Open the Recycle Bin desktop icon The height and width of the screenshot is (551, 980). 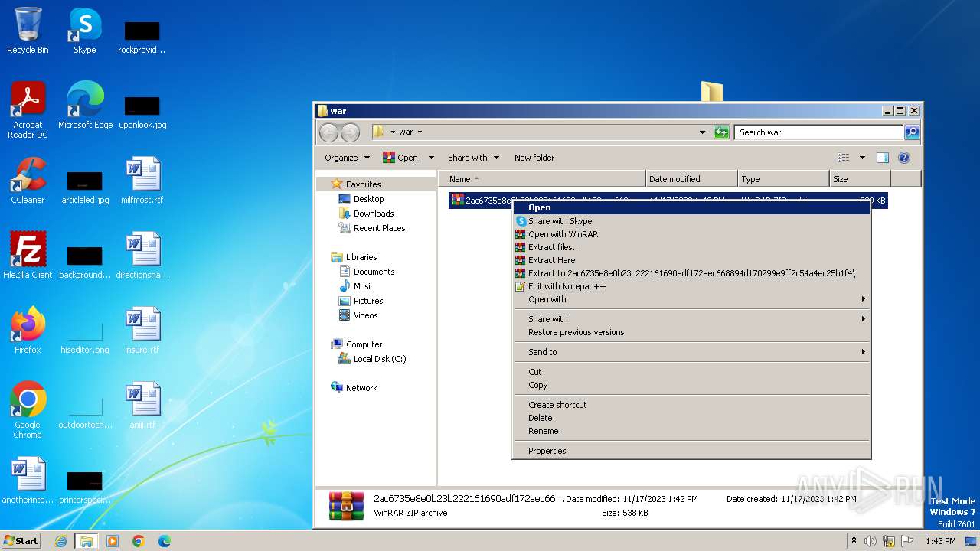pyautogui.click(x=28, y=31)
